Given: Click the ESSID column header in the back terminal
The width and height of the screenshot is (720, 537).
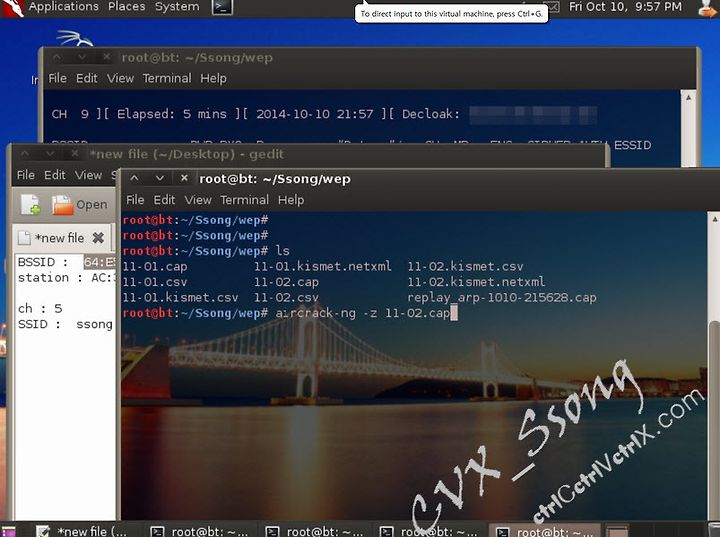Looking at the screenshot, I should point(632,145).
